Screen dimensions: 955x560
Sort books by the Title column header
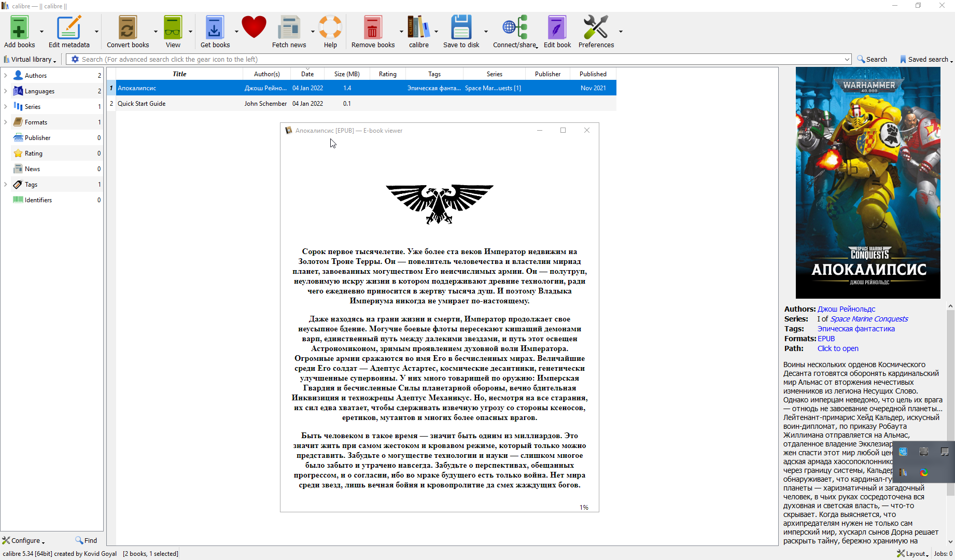(x=179, y=74)
